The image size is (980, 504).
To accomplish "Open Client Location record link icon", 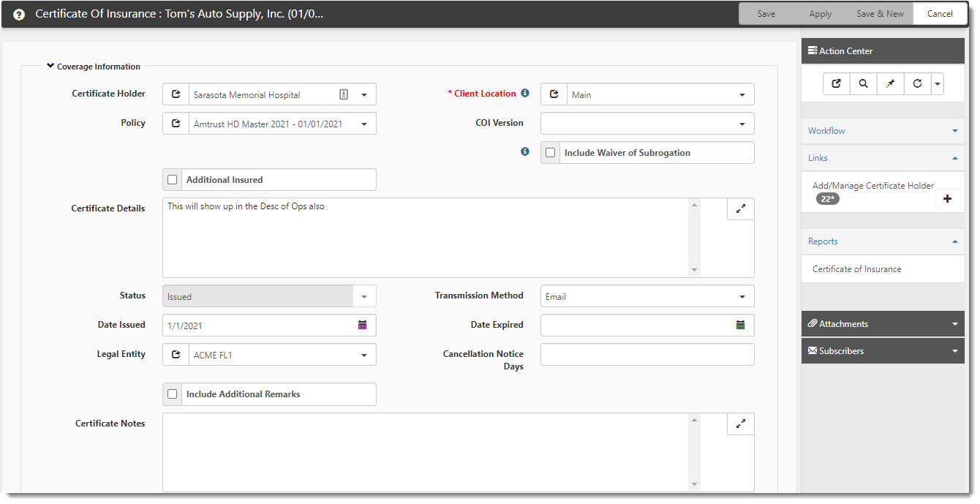I will pos(554,94).
